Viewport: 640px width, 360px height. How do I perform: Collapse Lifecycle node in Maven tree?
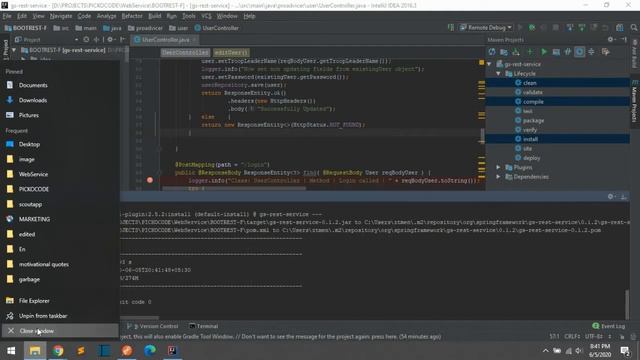pyautogui.click(x=498, y=73)
